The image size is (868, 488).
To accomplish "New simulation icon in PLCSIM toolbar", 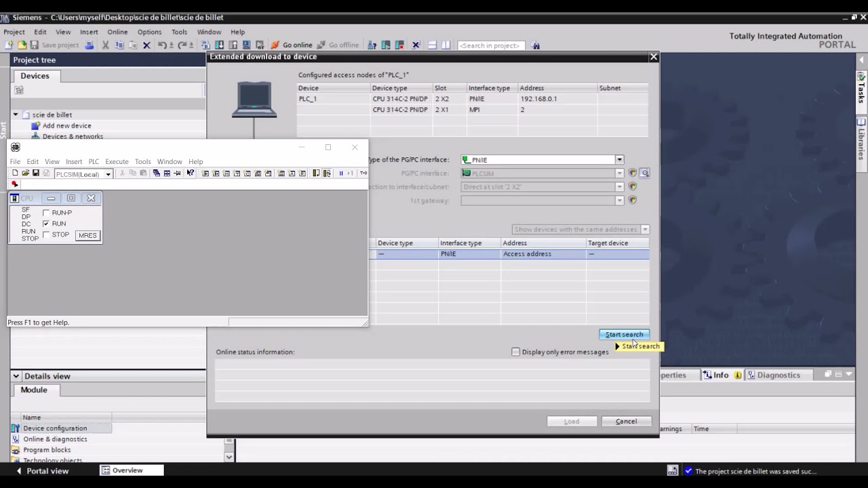I will (x=15, y=174).
